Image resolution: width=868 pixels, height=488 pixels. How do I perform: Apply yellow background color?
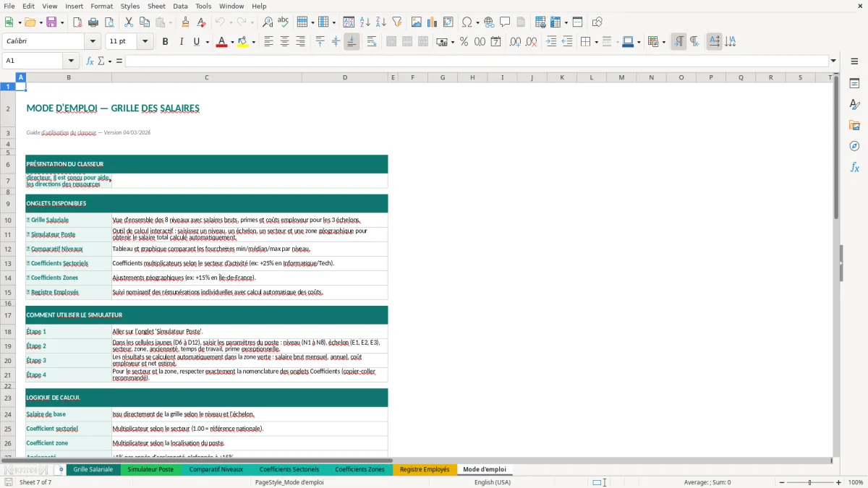pyautogui.click(x=244, y=42)
